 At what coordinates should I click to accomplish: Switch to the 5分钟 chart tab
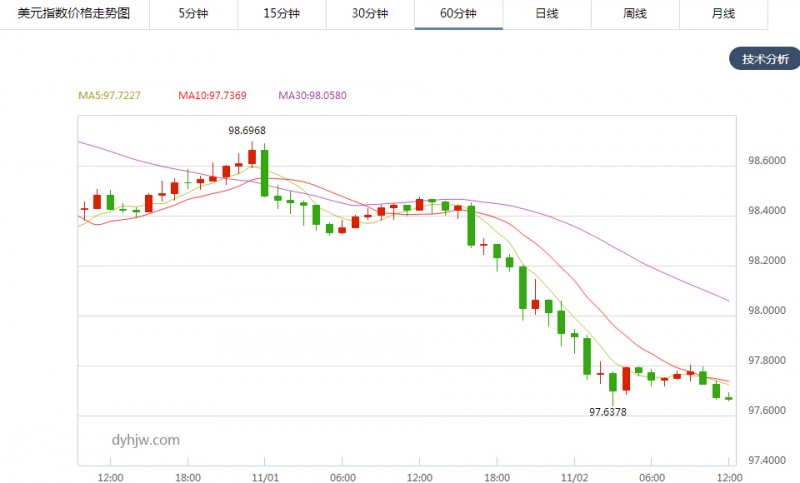coord(193,14)
